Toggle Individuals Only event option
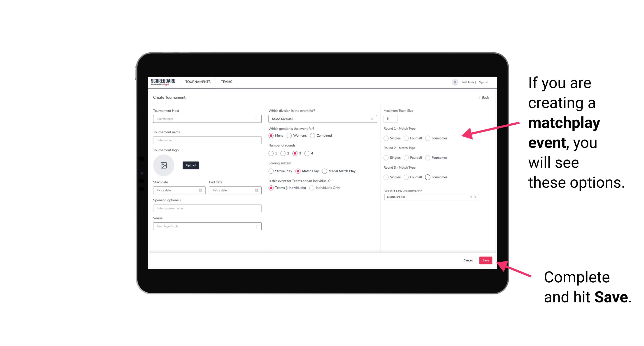The image size is (644, 346). click(311, 188)
